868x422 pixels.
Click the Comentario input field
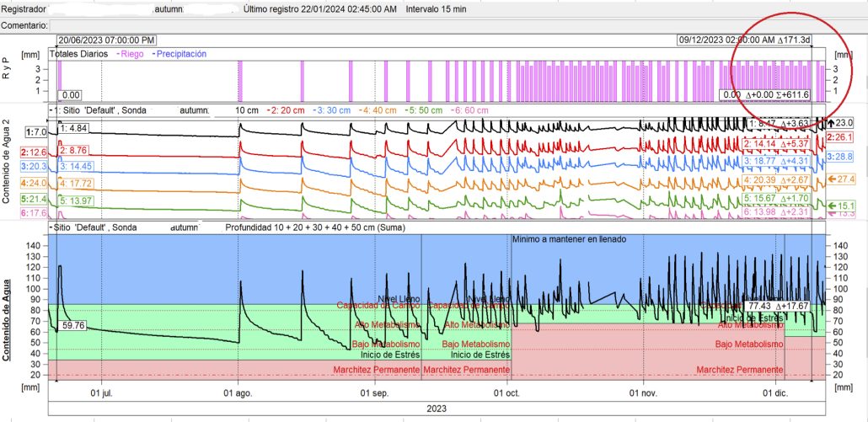pos(455,26)
